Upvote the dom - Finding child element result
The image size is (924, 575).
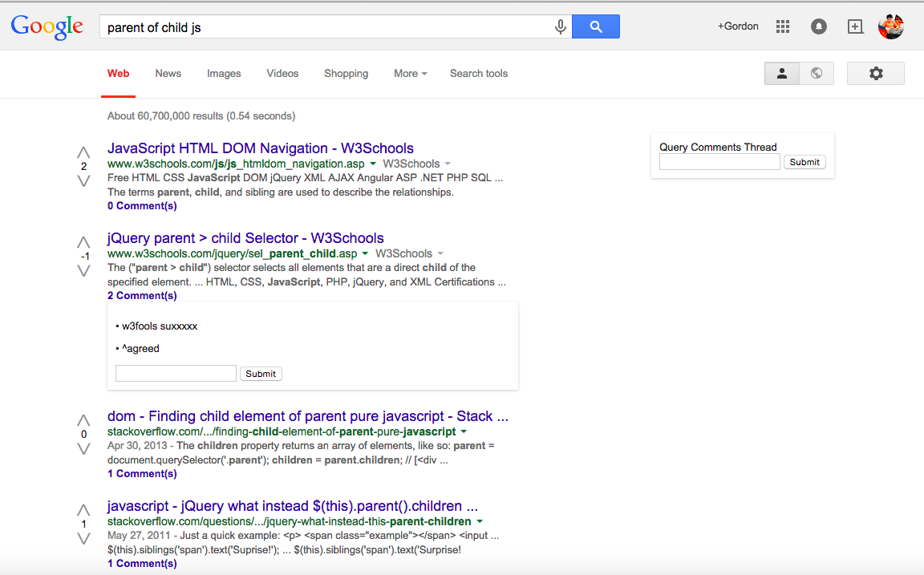pos(83,420)
